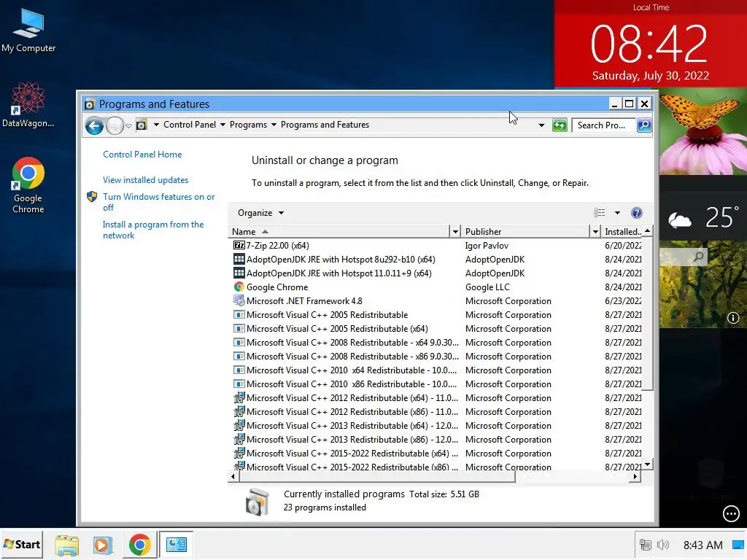
Task: Select the Google Chrome list icon
Action: tap(239, 287)
